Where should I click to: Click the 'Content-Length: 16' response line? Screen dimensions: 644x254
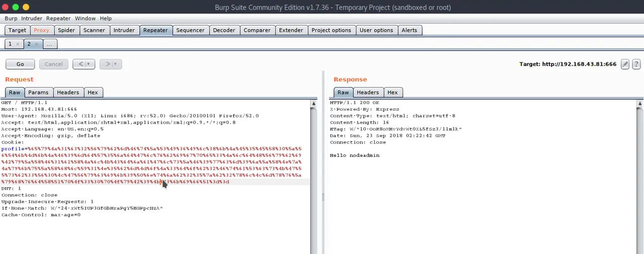pos(359,122)
